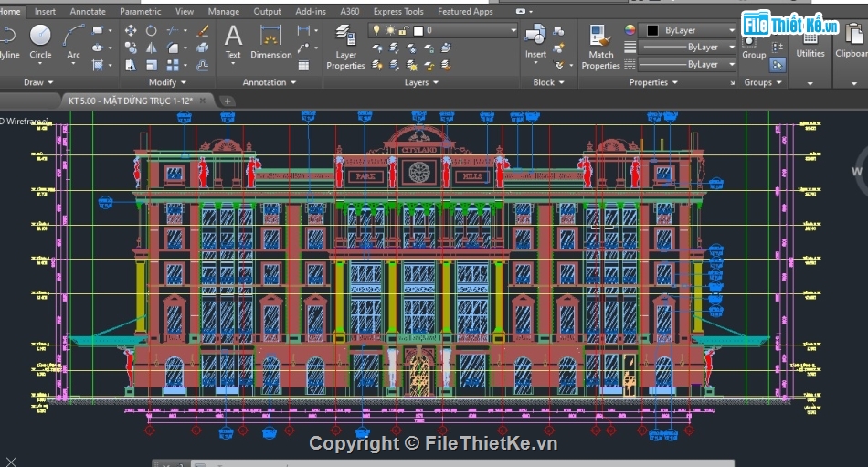This screenshot has width=868, height=467.
Task: Click the Erase tool icon
Action: [203, 30]
